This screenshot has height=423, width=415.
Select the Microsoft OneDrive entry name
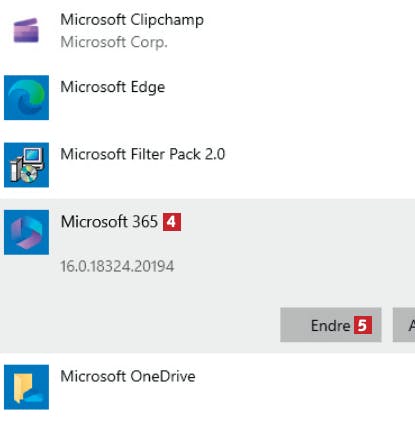point(128,376)
